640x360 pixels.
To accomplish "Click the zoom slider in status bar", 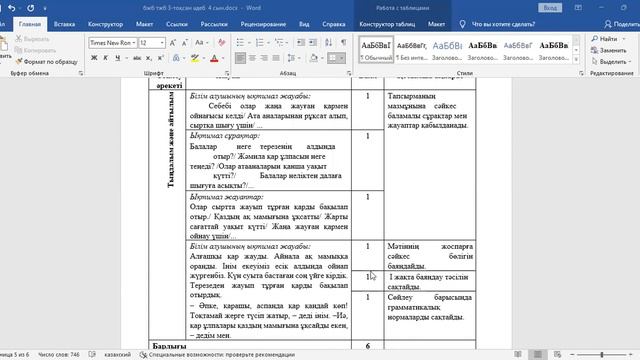I will (x=602, y=355).
